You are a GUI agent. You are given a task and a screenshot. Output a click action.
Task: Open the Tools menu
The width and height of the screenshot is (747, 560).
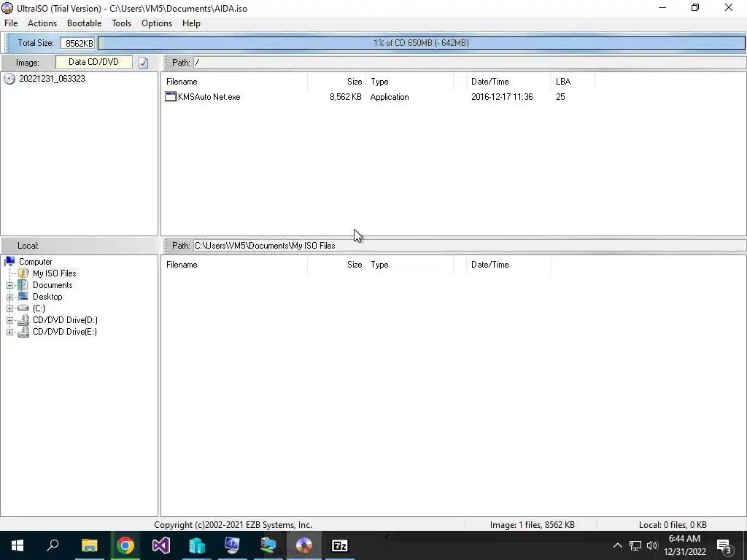tap(122, 23)
